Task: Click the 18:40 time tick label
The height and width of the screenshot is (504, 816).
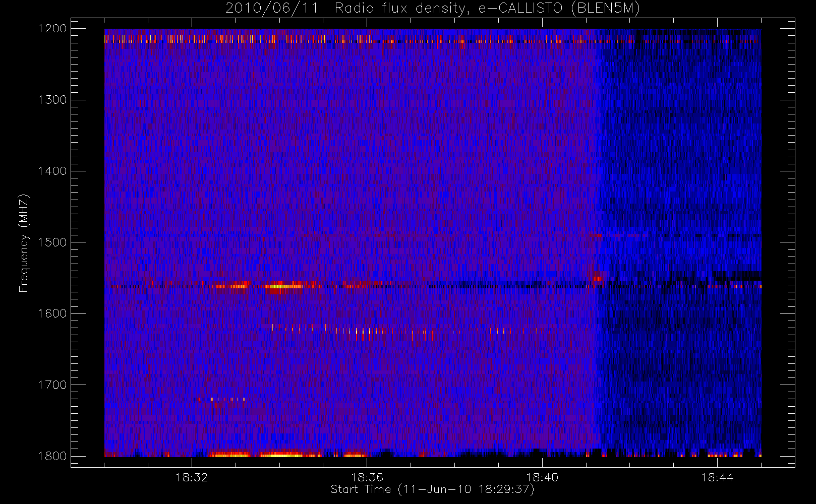Action: (542, 477)
